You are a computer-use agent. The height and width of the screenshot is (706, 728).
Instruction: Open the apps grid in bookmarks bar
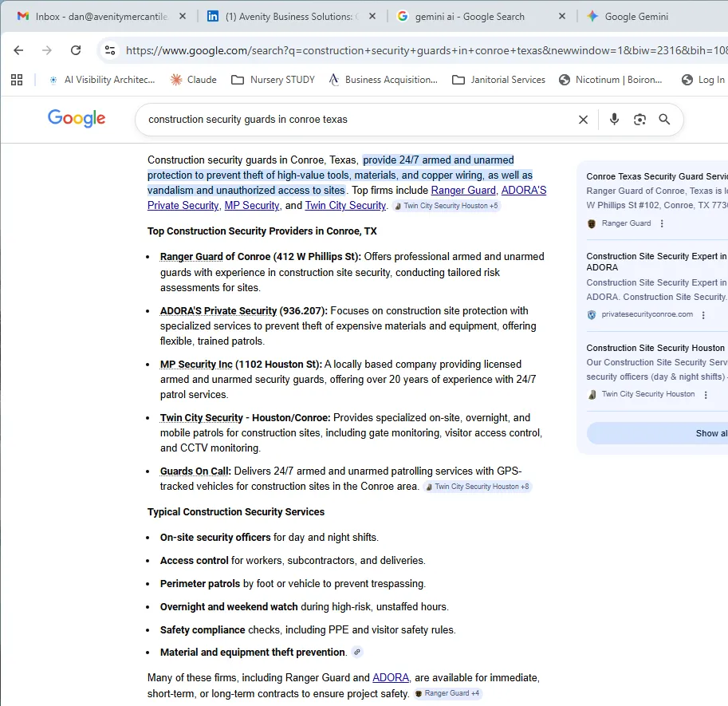coord(17,80)
